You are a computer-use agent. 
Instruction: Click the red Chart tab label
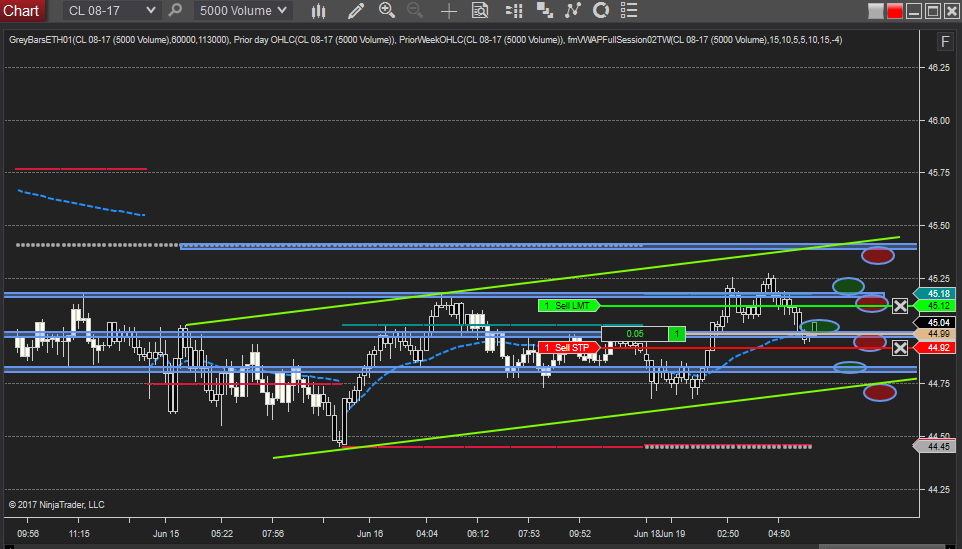[x=21, y=10]
